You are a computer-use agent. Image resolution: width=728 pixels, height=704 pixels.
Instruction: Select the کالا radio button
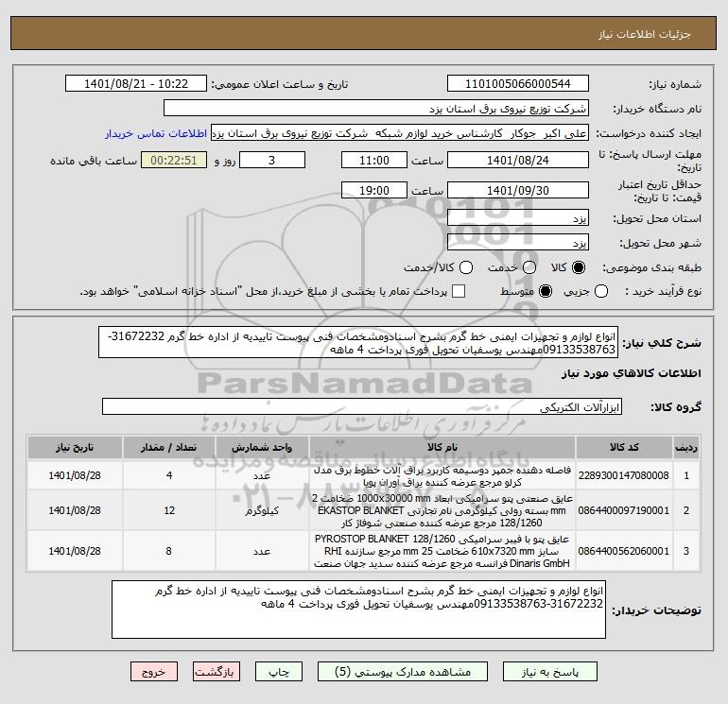click(x=579, y=267)
